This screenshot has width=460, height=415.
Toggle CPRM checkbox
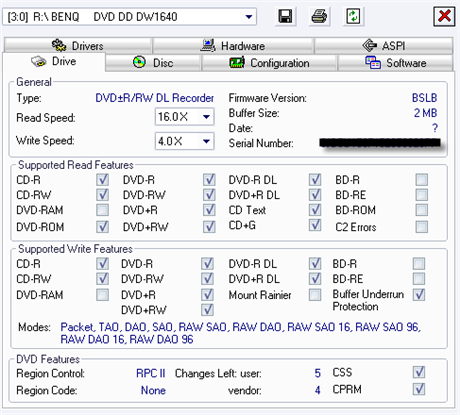click(419, 389)
